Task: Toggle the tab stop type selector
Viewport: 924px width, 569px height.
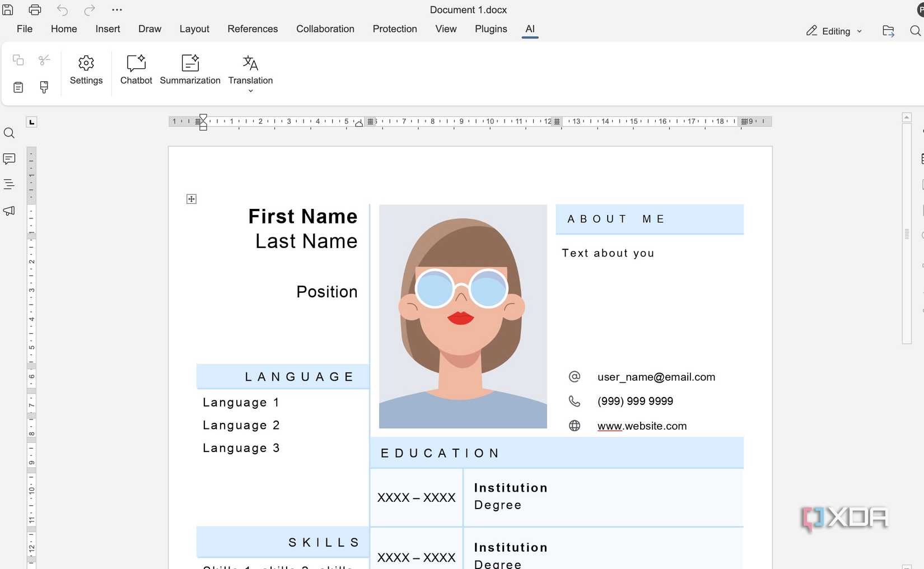Action: click(32, 122)
